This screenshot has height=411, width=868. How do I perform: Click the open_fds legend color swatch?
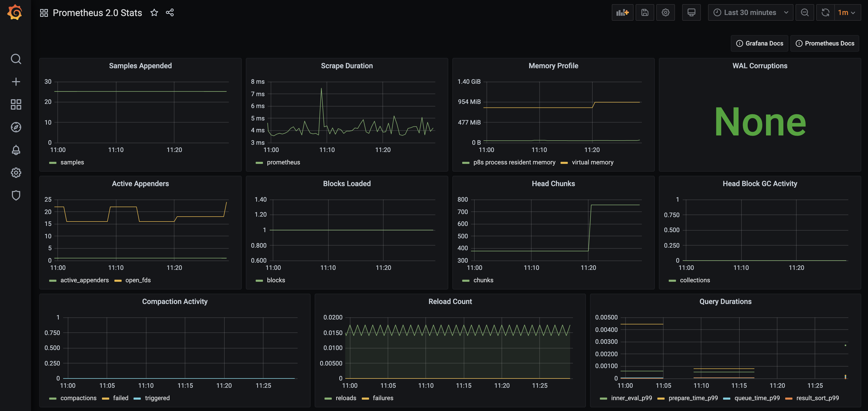pyautogui.click(x=118, y=280)
